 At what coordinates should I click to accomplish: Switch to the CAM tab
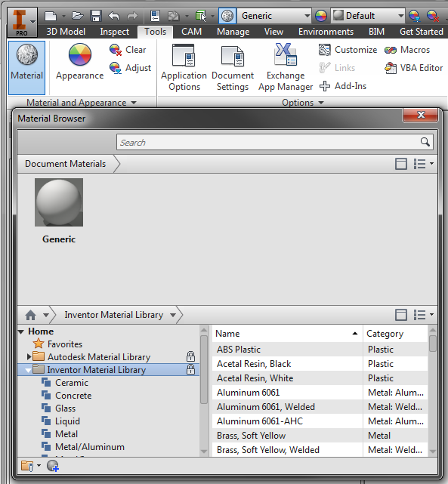(x=191, y=32)
